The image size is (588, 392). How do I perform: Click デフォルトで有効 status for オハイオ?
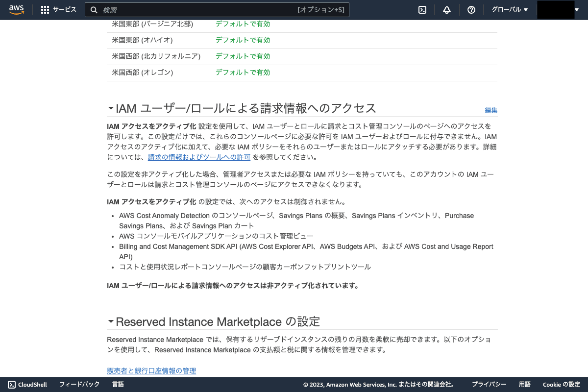click(x=243, y=40)
